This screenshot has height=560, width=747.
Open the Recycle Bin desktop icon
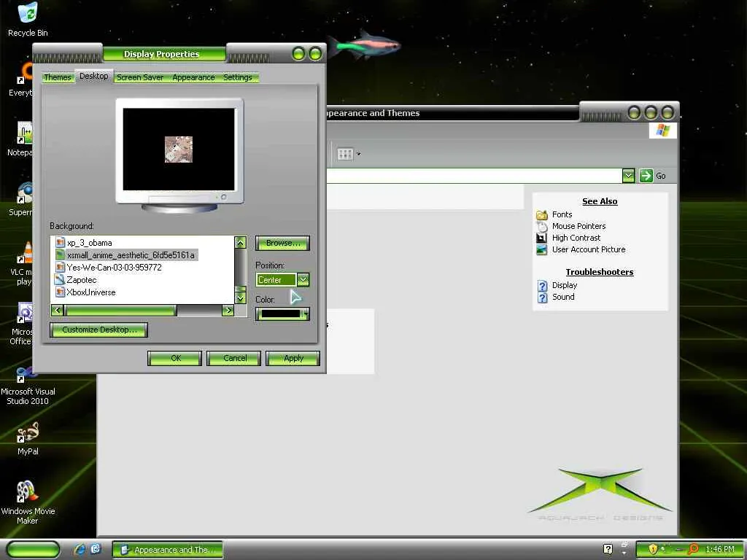pos(28,19)
